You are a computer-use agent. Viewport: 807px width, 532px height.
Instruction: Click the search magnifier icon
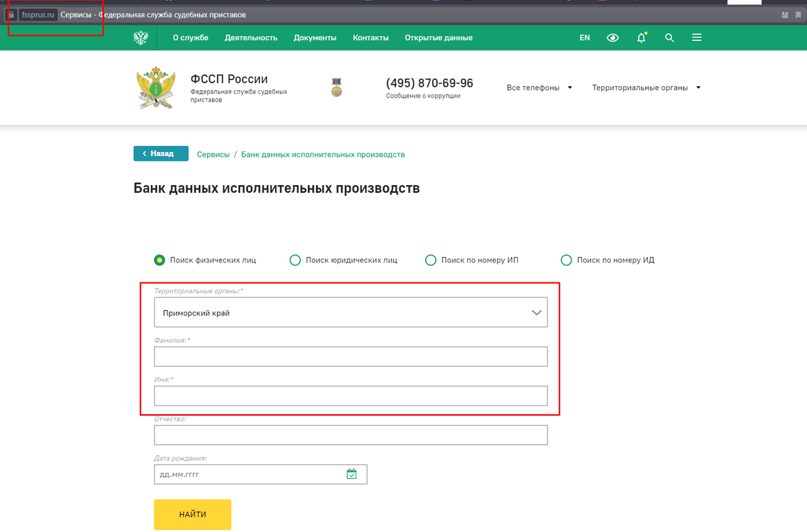coord(669,38)
